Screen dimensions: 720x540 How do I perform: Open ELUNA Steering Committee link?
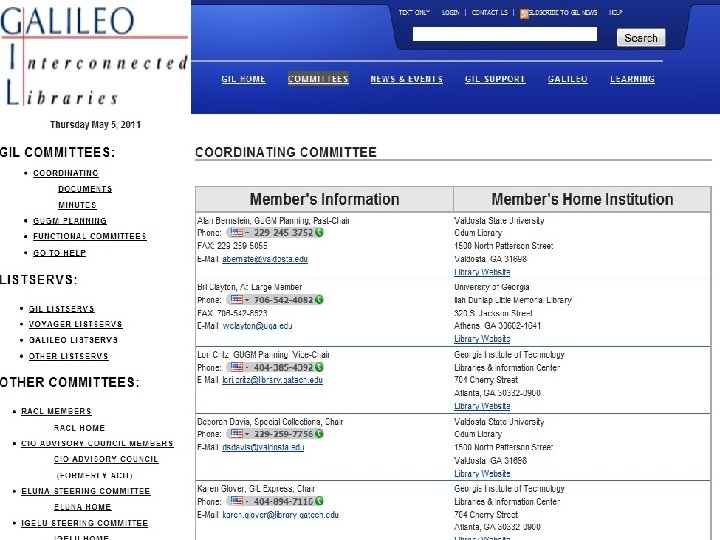click(x=85, y=491)
